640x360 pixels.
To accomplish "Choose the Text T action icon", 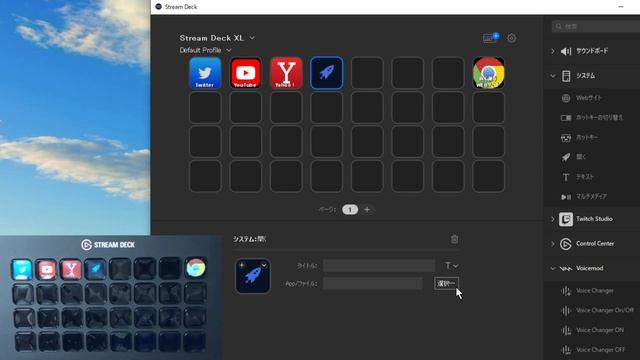I will 566,177.
